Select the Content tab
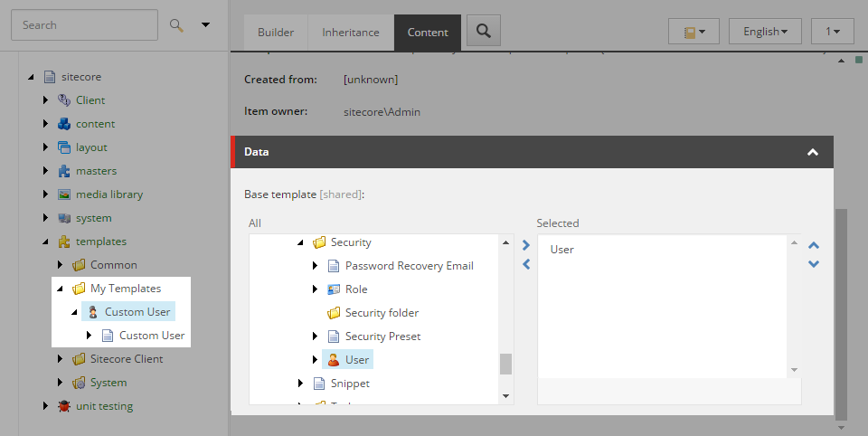This screenshot has width=868, height=436. coord(428,33)
